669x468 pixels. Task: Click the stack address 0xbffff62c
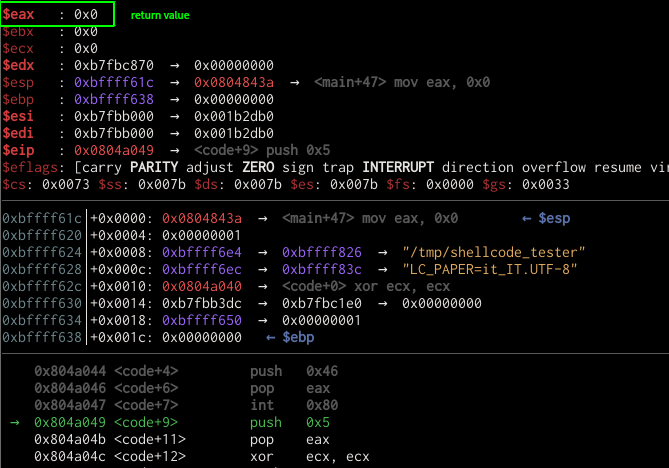click(x=42, y=286)
